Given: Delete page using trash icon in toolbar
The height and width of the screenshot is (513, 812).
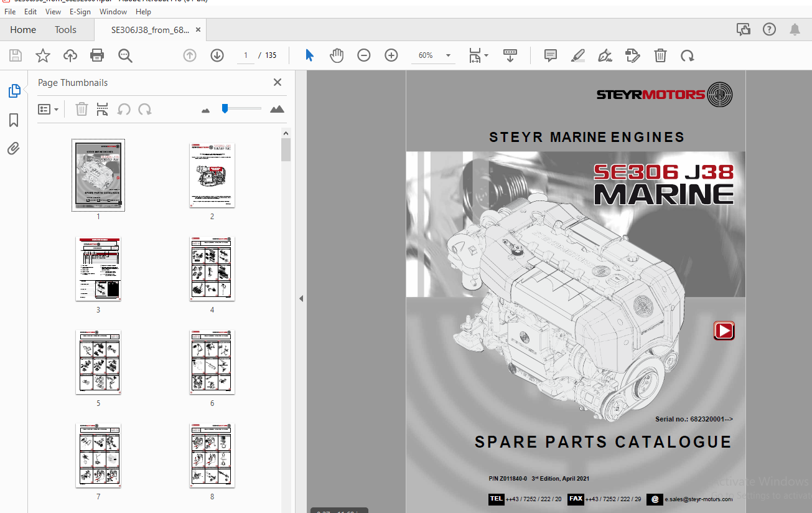Looking at the screenshot, I should (660, 55).
